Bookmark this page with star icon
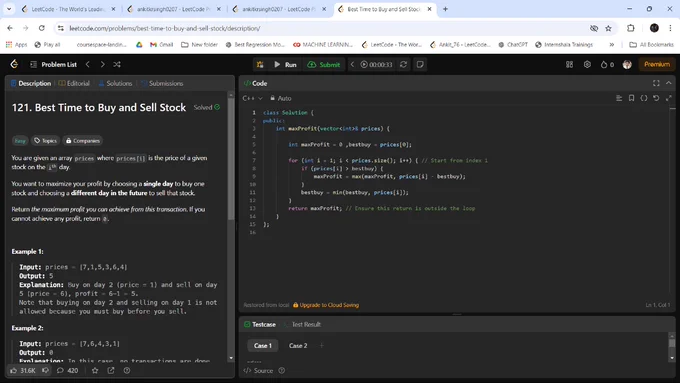The image size is (680, 383). click(608, 28)
